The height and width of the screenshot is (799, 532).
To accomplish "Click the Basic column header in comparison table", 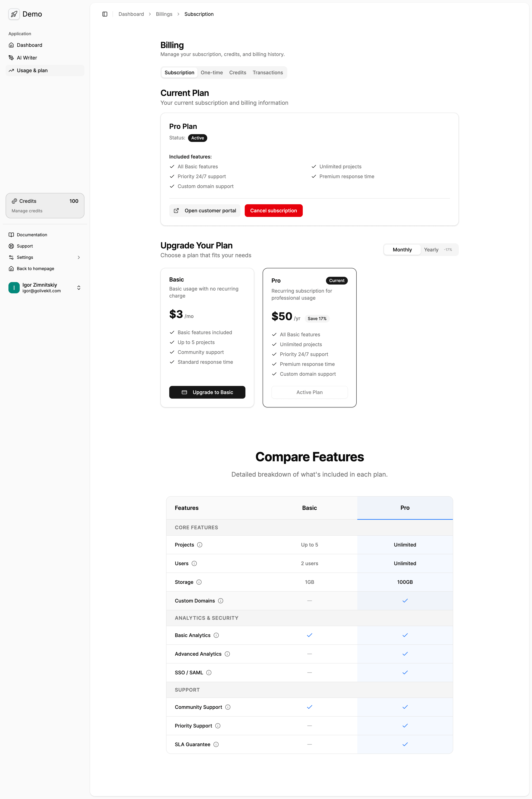I will coord(309,508).
